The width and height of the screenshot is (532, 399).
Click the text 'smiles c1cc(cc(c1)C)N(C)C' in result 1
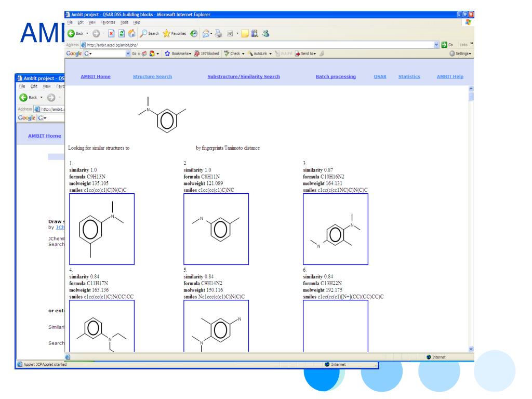pos(98,190)
